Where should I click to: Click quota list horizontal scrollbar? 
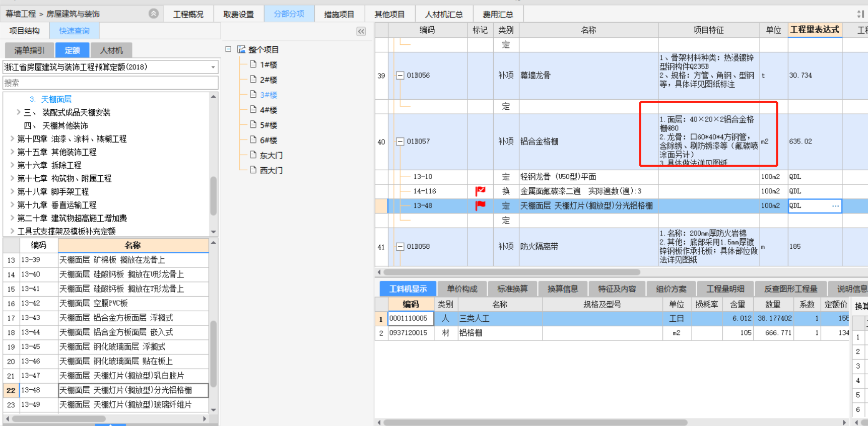59,418
